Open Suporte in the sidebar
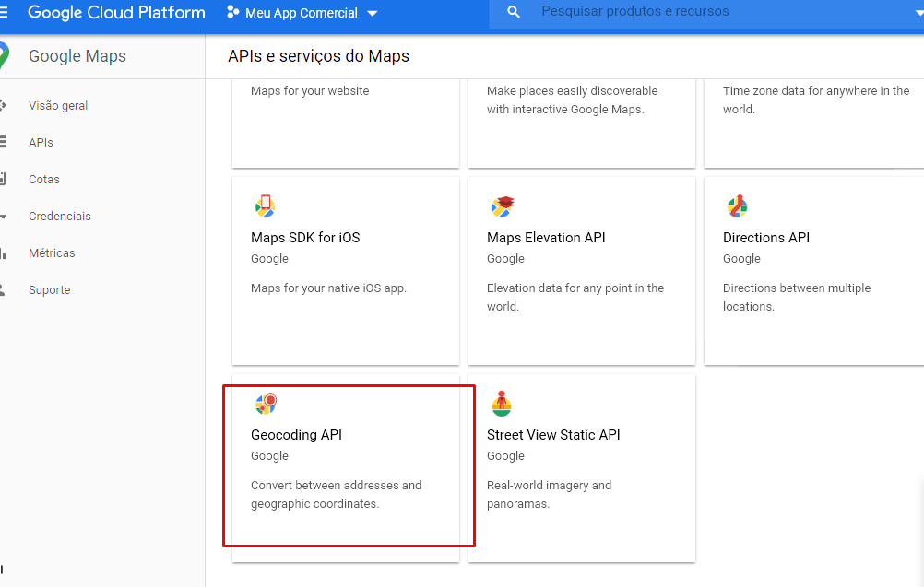Image resolution: width=924 pixels, height=587 pixels. pyautogui.click(x=50, y=289)
